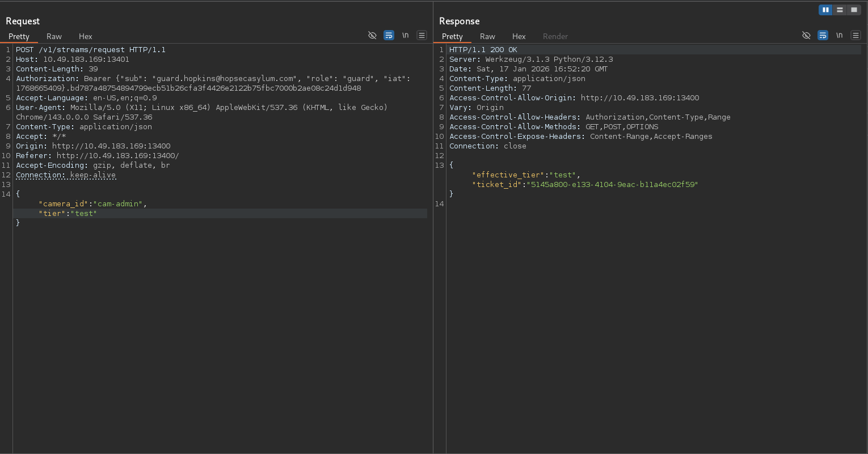Open the Request panel hamburger options menu
This screenshot has height=454, width=868.
[x=422, y=35]
